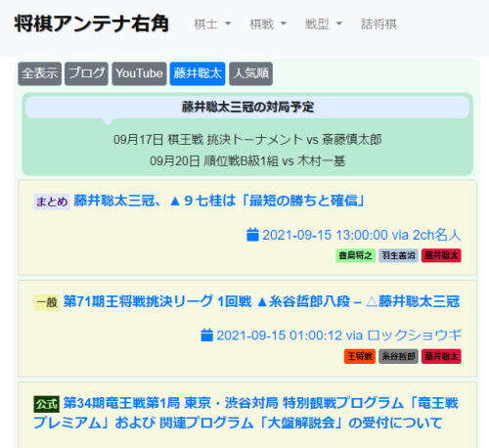
Task: Click the 一般 category badge
Action: click(47, 302)
